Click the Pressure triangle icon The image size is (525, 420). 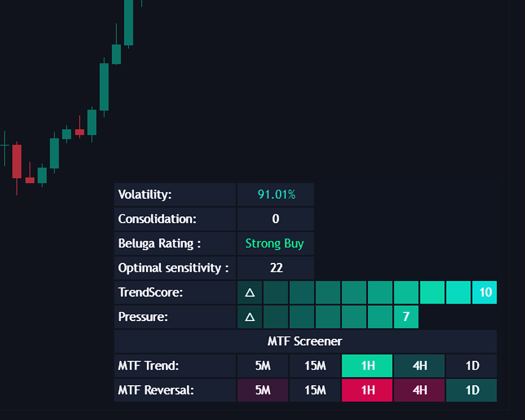tap(250, 317)
